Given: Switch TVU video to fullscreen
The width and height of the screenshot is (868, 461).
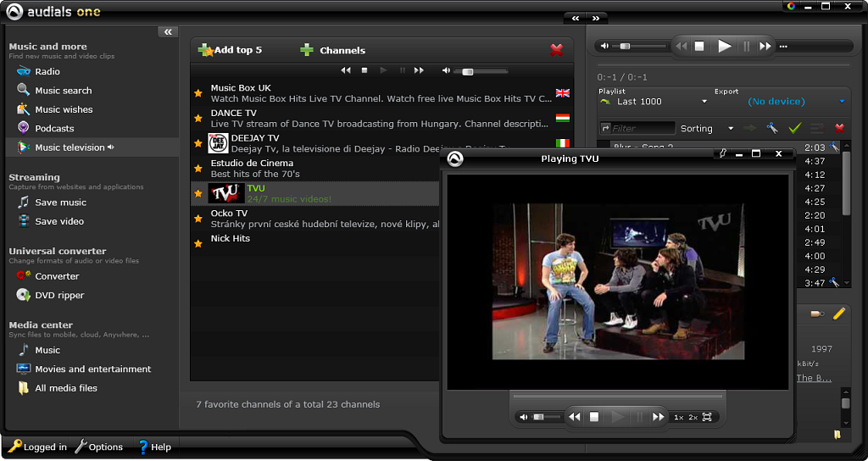Looking at the screenshot, I should [x=707, y=417].
